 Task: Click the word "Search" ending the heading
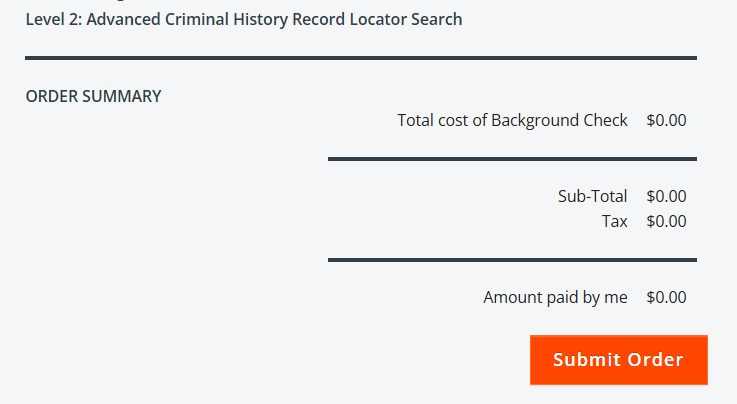437,19
